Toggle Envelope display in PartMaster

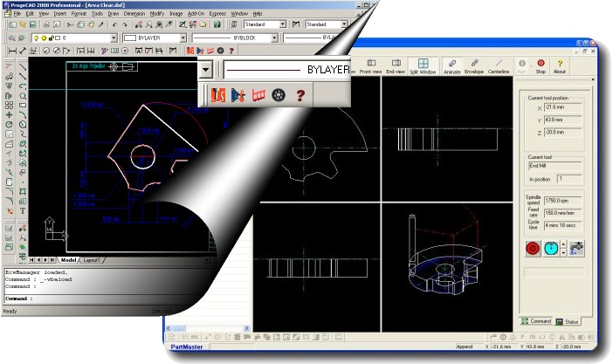pos(474,66)
